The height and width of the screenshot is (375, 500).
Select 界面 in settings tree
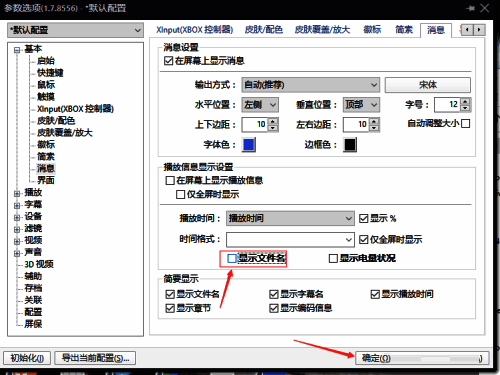pyautogui.click(x=46, y=180)
